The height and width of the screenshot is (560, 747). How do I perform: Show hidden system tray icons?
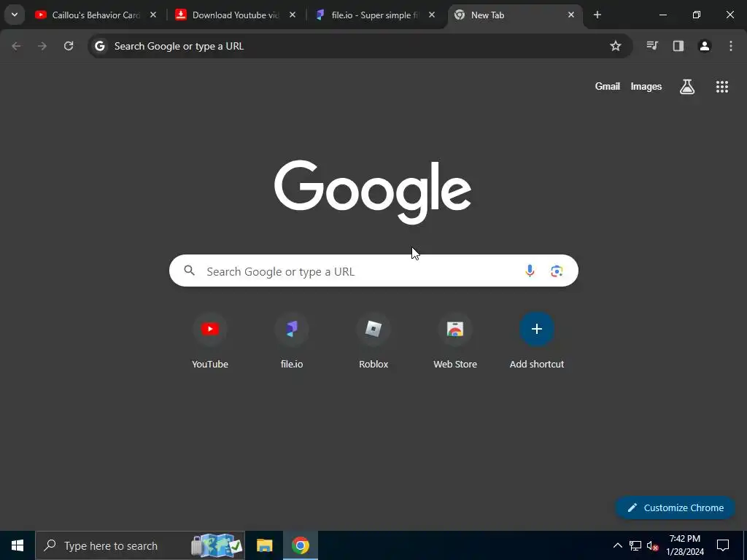(617, 545)
